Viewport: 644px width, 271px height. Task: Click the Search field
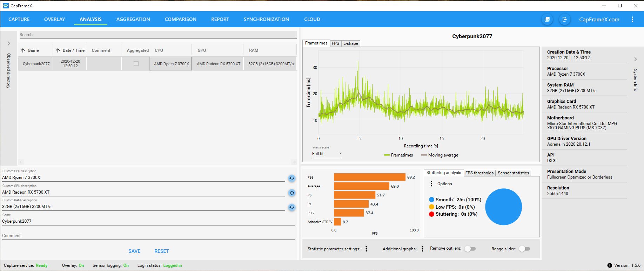(158, 35)
